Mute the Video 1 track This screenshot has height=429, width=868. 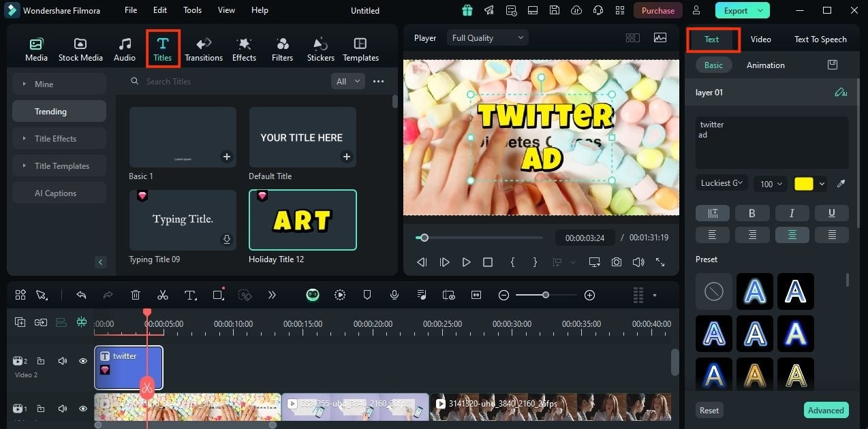[x=63, y=409]
